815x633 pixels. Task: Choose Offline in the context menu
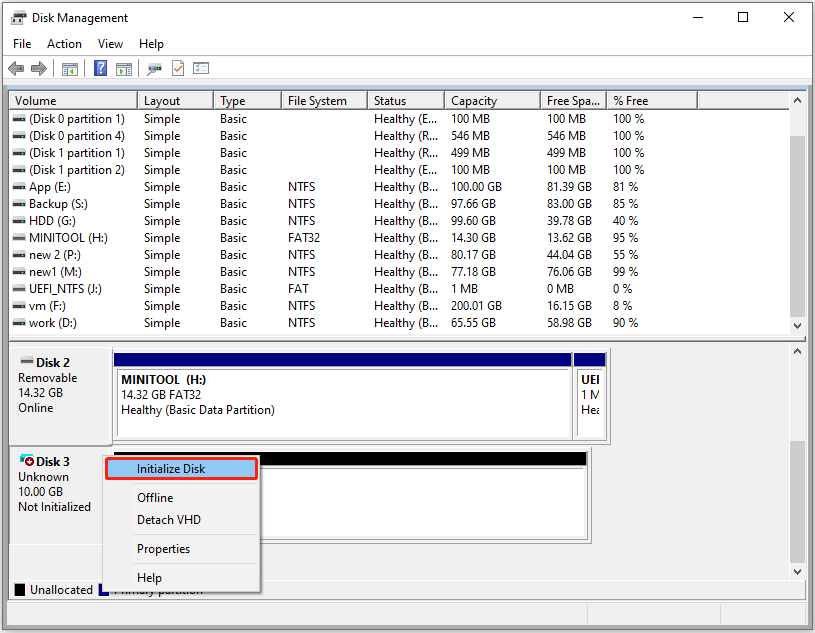click(x=155, y=497)
